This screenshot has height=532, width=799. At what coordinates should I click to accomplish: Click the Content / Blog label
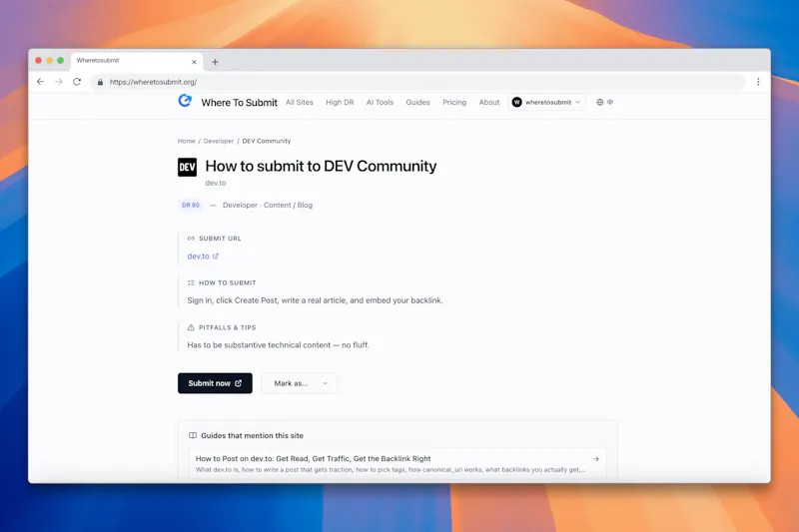click(288, 206)
